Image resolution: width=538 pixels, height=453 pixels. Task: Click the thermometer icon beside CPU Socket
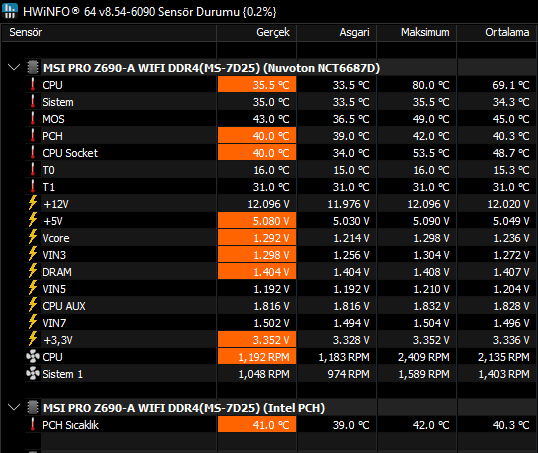[x=33, y=152]
